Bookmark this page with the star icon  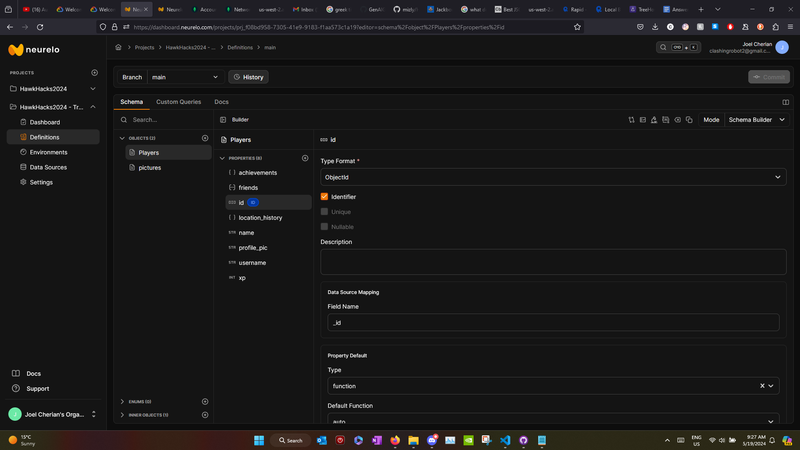pyautogui.click(x=577, y=27)
